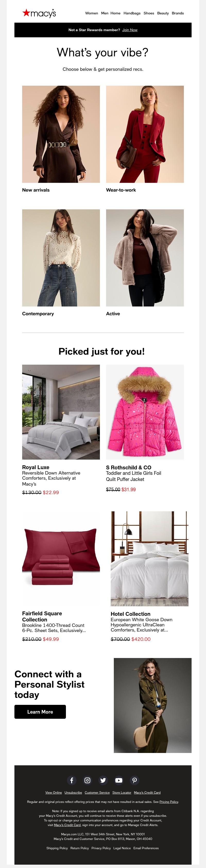
Task: Select the Active style photo
Action: [x=145, y=258]
